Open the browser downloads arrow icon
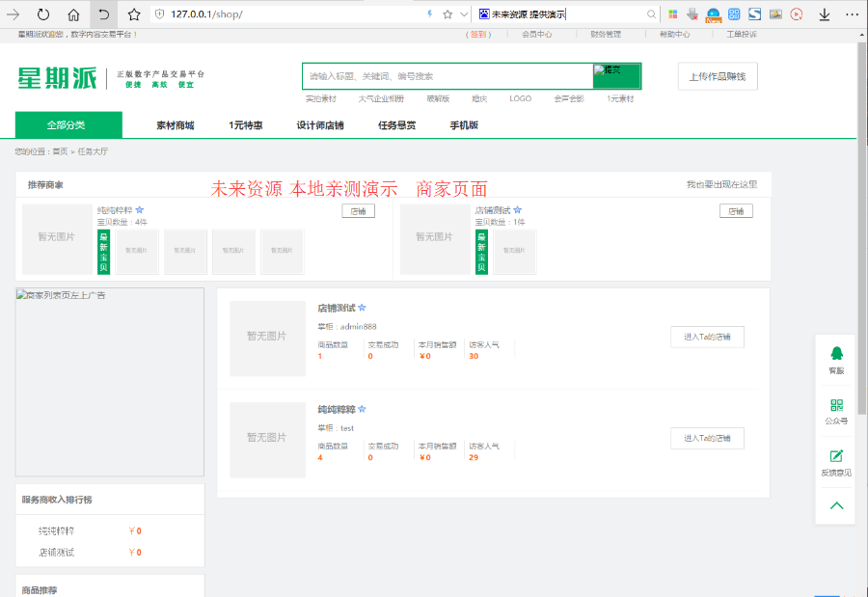This screenshot has width=868, height=597. (x=825, y=14)
